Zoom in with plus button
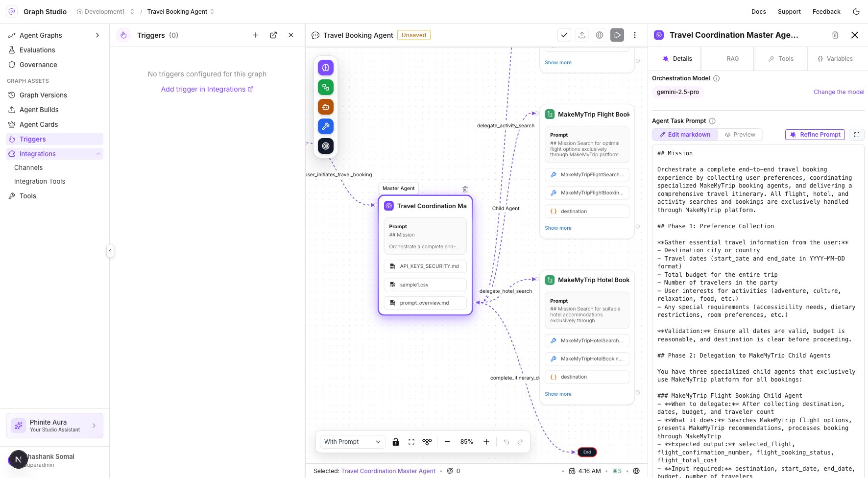Image resolution: width=868 pixels, height=478 pixels. pyautogui.click(x=486, y=442)
